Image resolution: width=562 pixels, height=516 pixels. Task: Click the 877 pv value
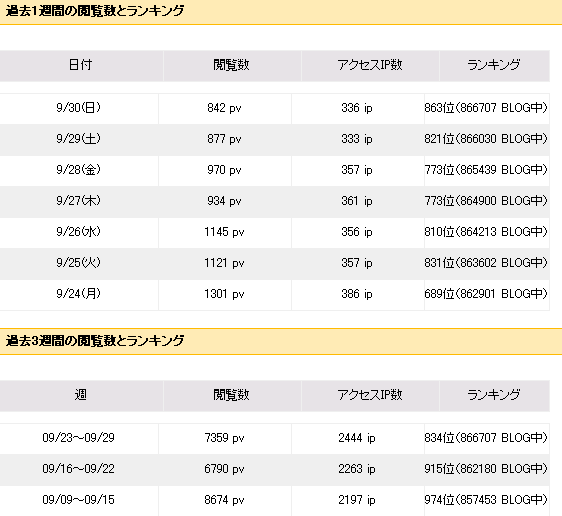tap(224, 139)
